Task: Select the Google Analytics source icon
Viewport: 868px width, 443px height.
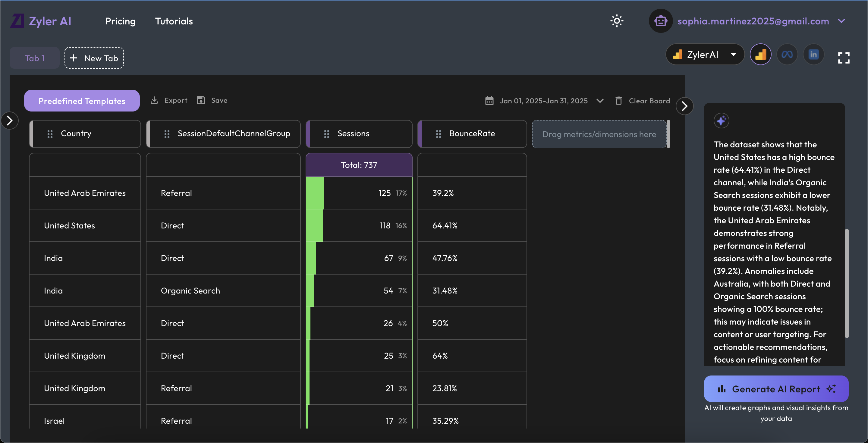Action: coord(760,54)
